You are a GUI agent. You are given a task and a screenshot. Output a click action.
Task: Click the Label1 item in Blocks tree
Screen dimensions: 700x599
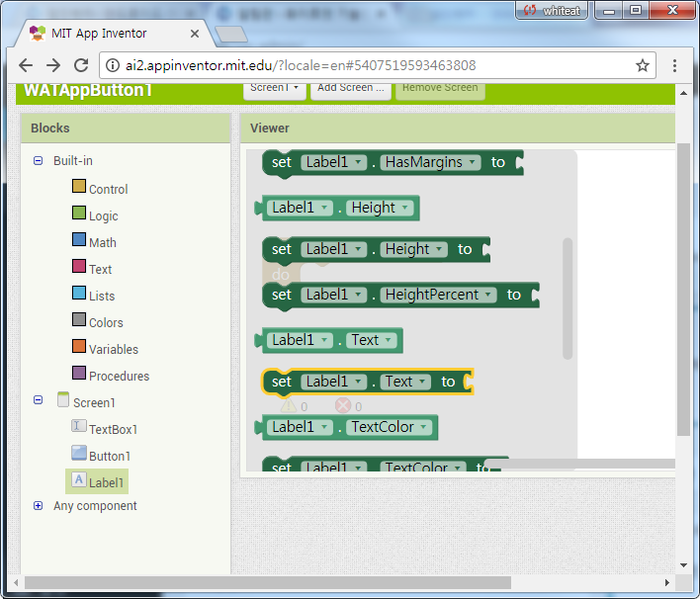coord(97,481)
